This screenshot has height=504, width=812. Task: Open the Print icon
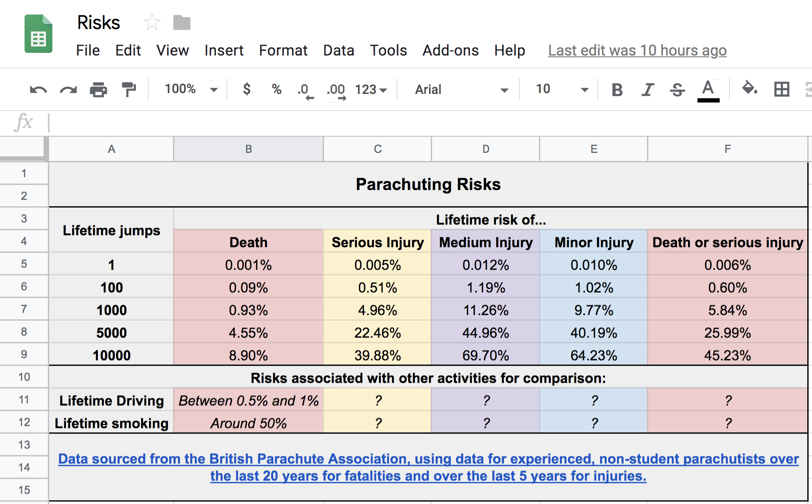(98, 89)
